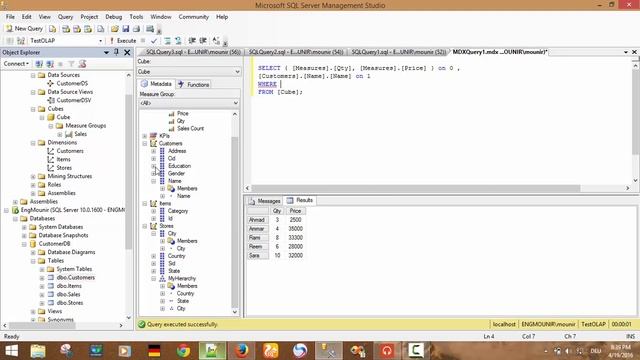Screen dimensions: 640x360
Task: Select CustomerDSV data source view
Action: pos(73,100)
